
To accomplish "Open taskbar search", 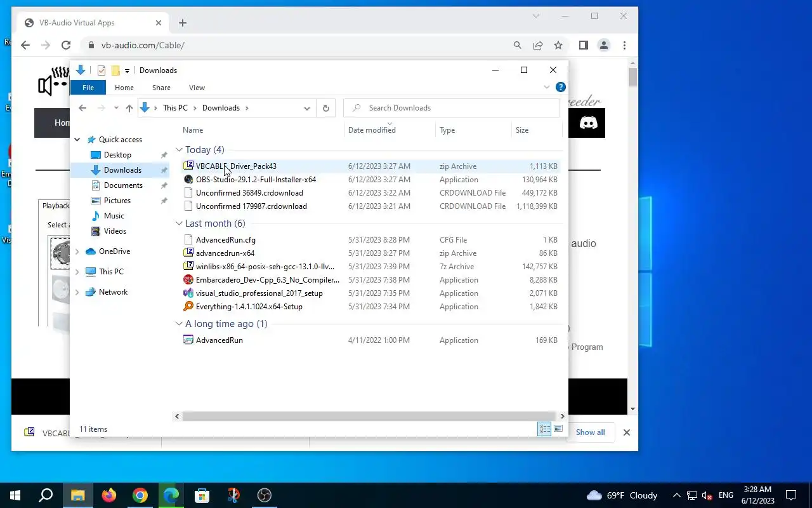I will pos(46,495).
